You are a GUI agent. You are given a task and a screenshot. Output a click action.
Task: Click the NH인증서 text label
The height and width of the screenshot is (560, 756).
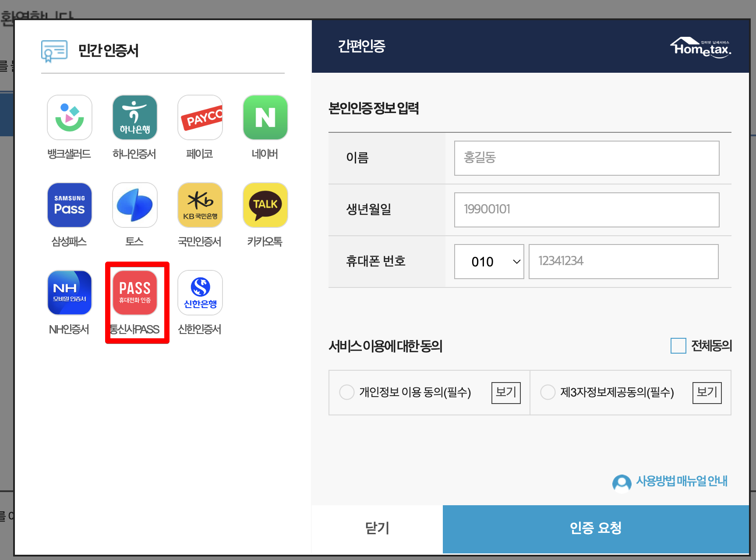(x=69, y=330)
